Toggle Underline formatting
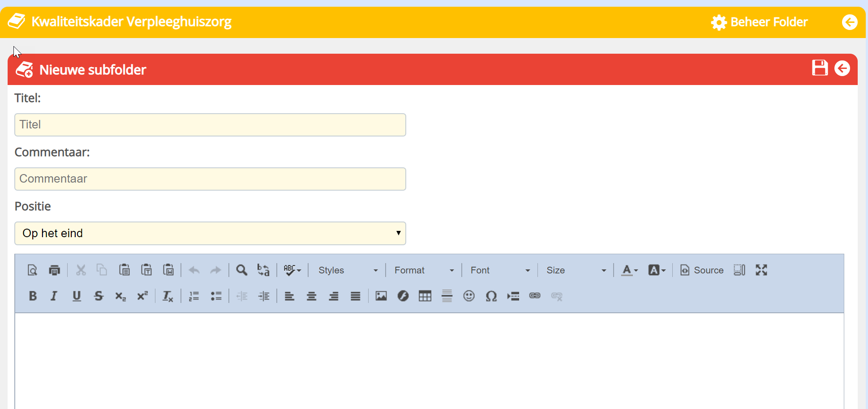 click(77, 296)
